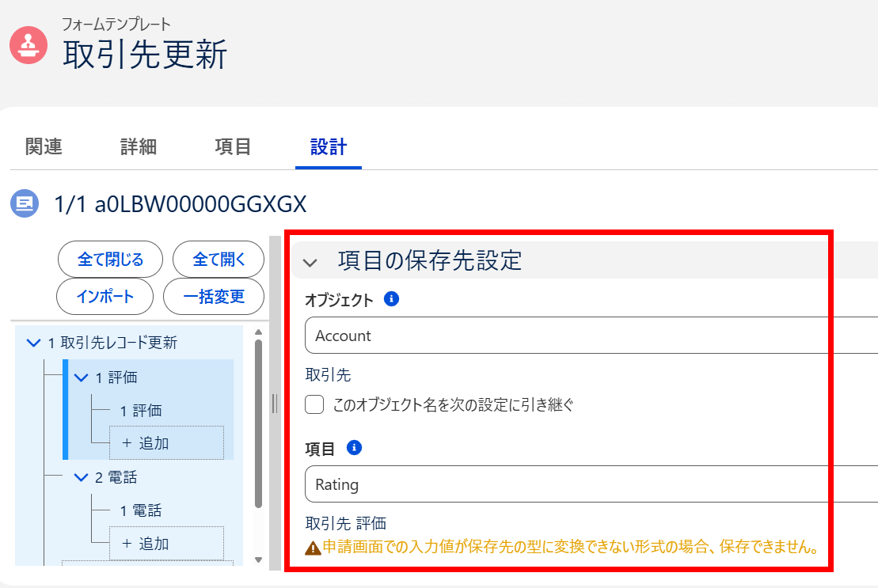Image resolution: width=878 pixels, height=588 pixels.
Task: Open the info tooltip next to オブジェクト
Action: (x=391, y=299)
